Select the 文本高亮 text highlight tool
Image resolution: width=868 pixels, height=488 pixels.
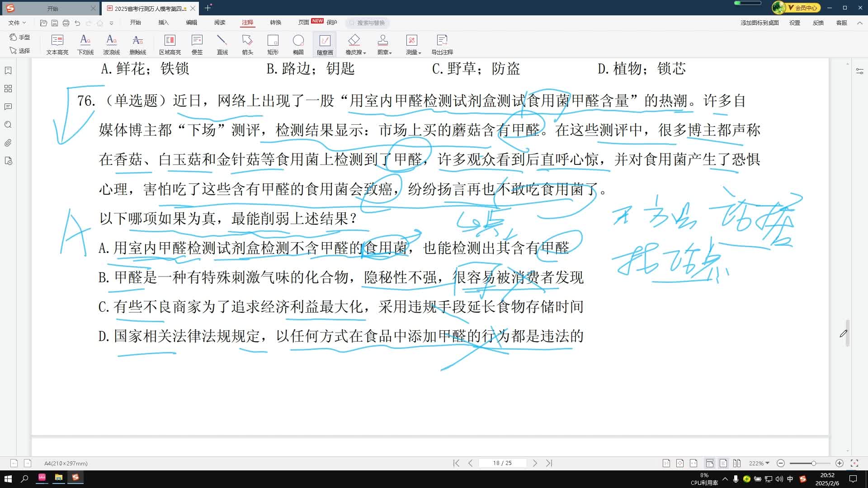[57, 44]
